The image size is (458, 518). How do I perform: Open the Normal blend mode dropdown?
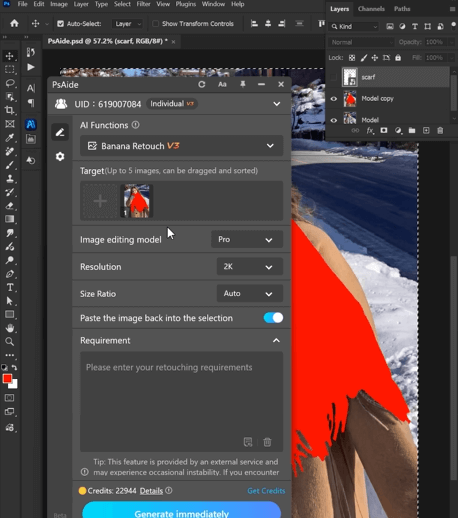(361, 42)
